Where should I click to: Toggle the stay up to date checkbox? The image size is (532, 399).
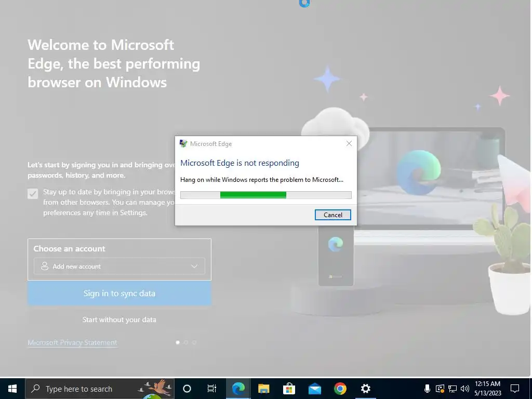33,194
